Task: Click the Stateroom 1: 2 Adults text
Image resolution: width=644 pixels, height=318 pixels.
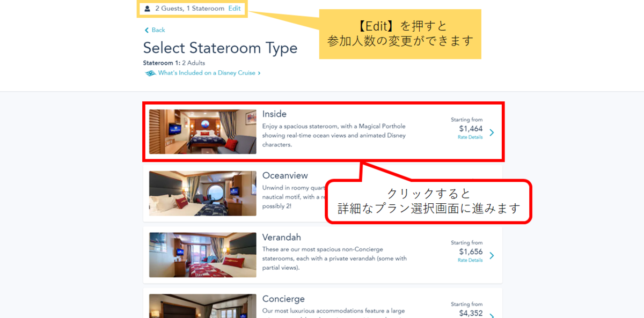Action: point(174,63)
